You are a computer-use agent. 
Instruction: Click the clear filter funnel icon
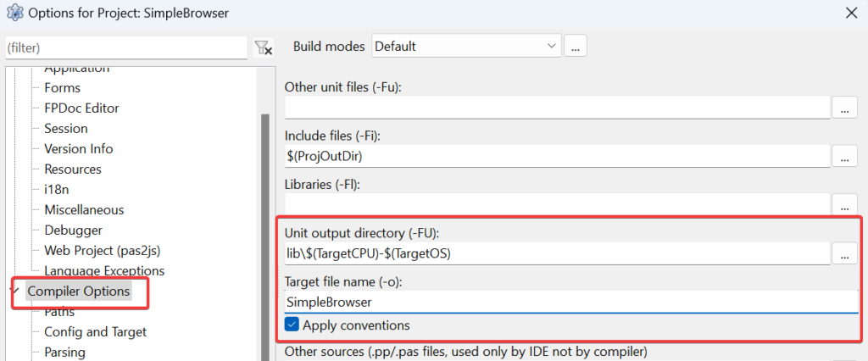tap(264, 47)
